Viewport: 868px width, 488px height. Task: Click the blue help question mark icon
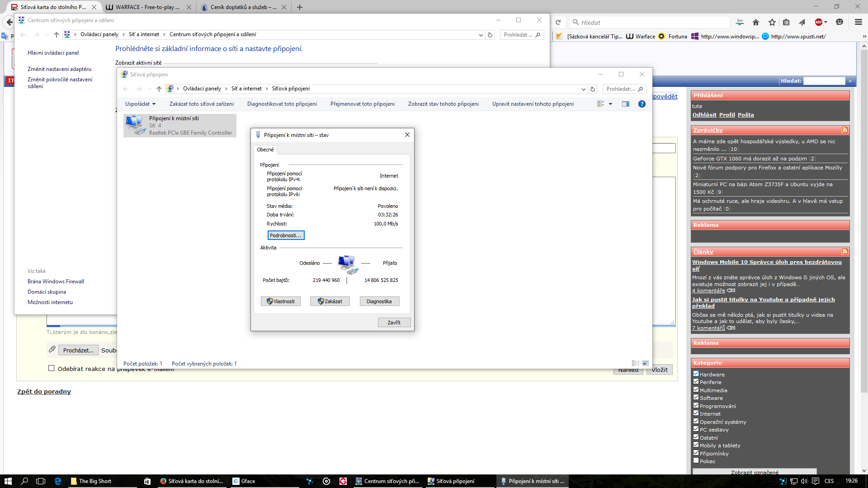click(642, 104)
